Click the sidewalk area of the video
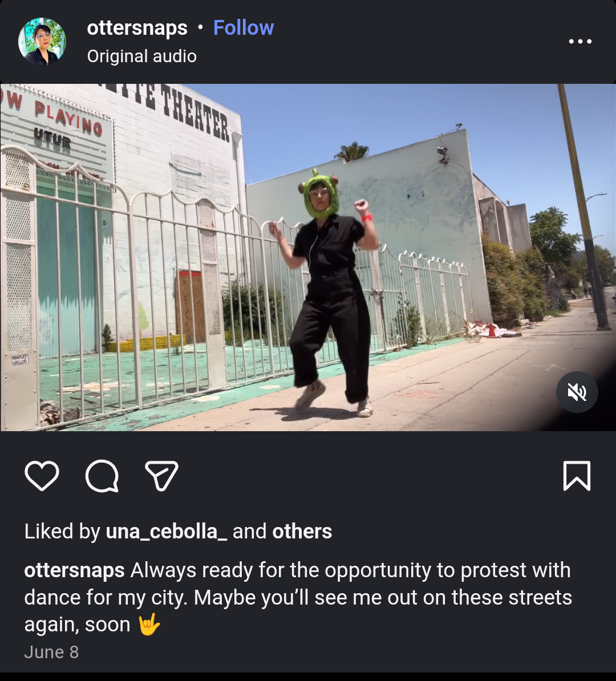This screenshot has width=616, height=681. 456,382
